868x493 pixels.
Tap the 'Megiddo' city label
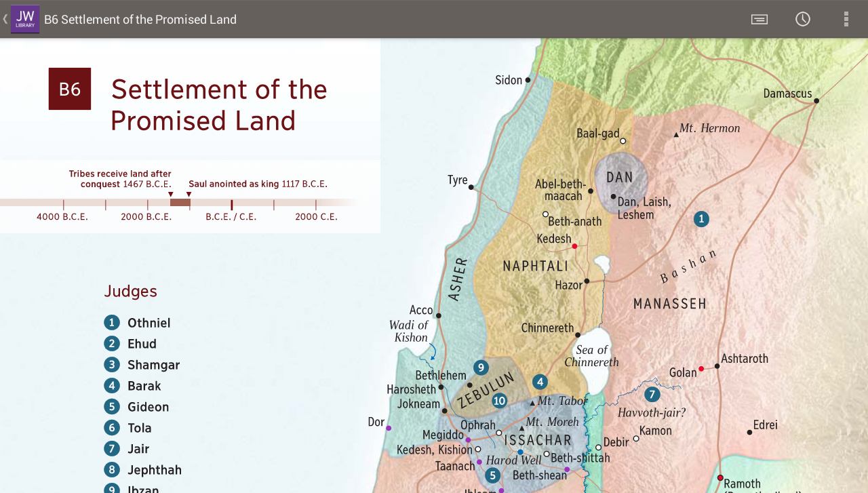click(x=443, y=435)
